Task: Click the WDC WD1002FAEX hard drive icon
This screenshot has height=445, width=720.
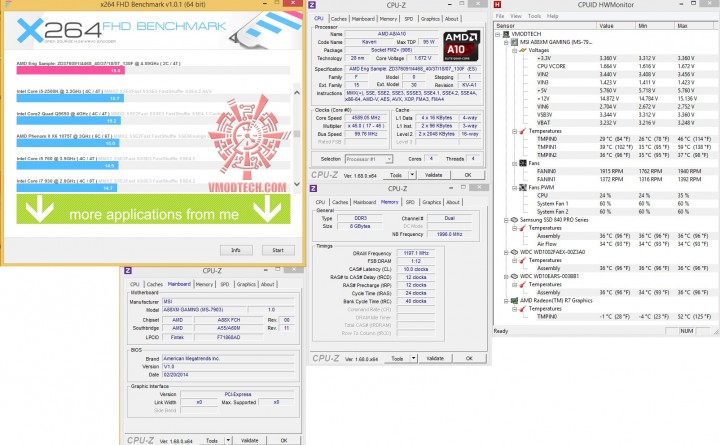Action: (514, 252)
